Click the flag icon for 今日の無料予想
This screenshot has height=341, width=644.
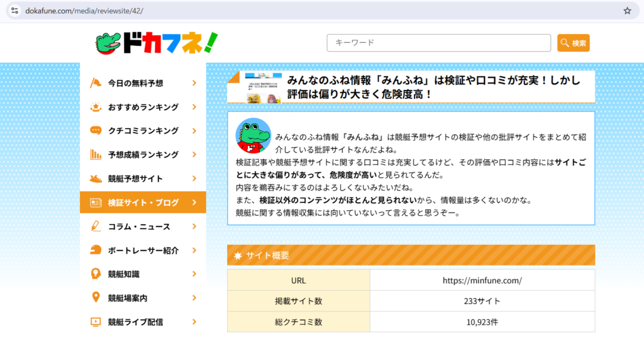pos(96,83)
